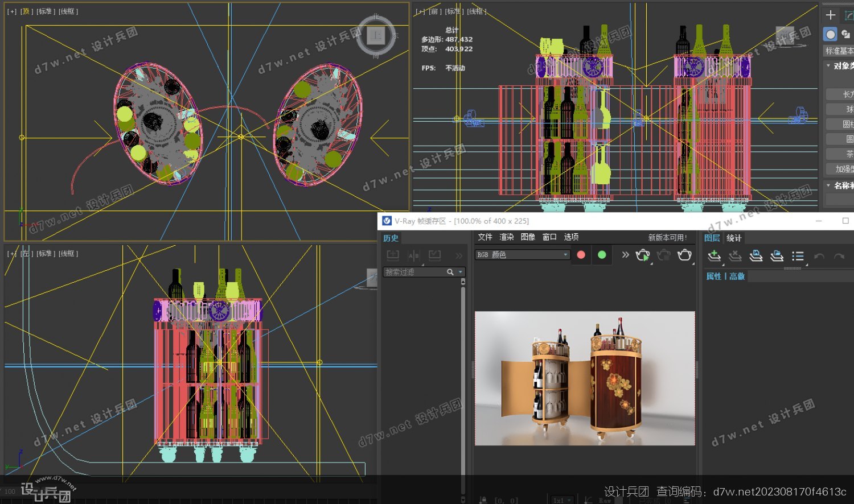Image resolution: width=854 pixels, height=504 pixels.
Task: Select the Shapes category icon
Action: coord(847,35)
